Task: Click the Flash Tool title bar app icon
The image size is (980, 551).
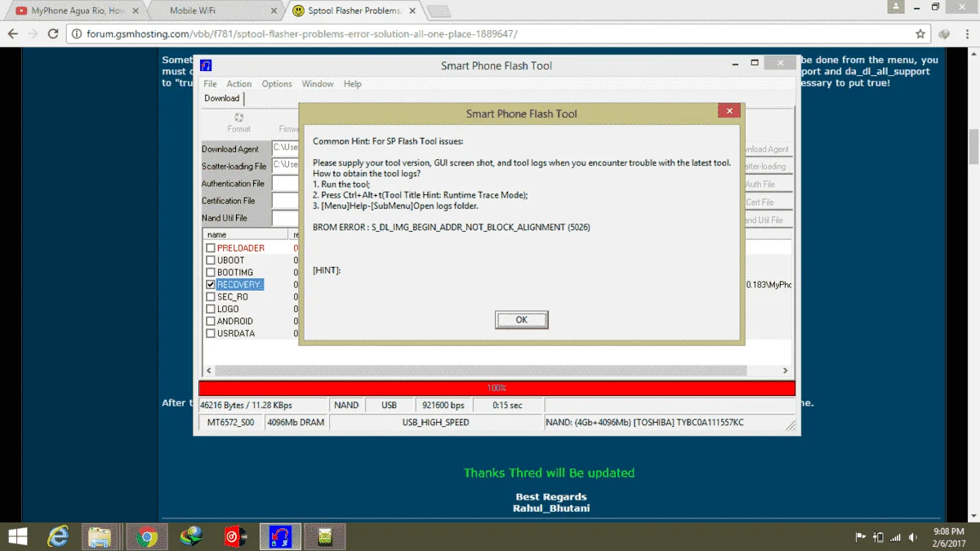Action: click(207, 65)
